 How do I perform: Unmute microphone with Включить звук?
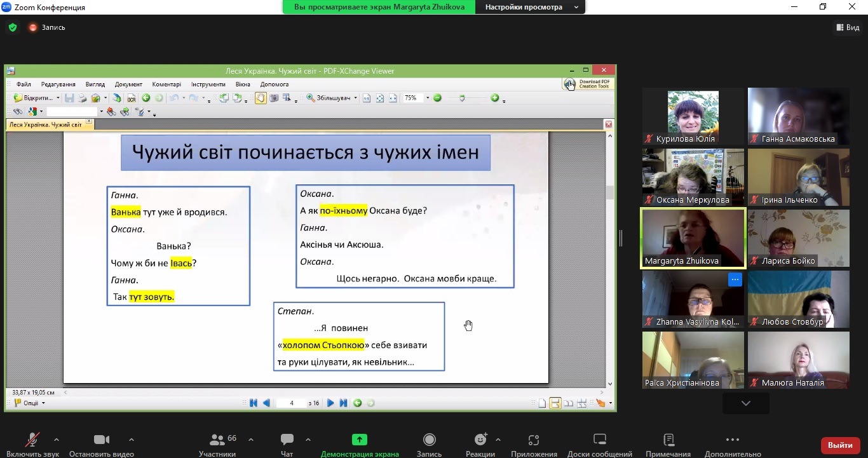(32, 444)
